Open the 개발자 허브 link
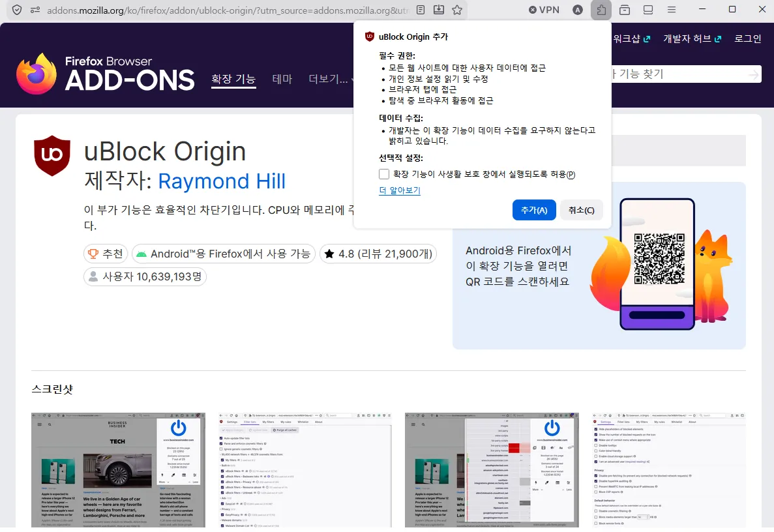Viewport: 774px width, 532px height. click(x=692, y=38)
